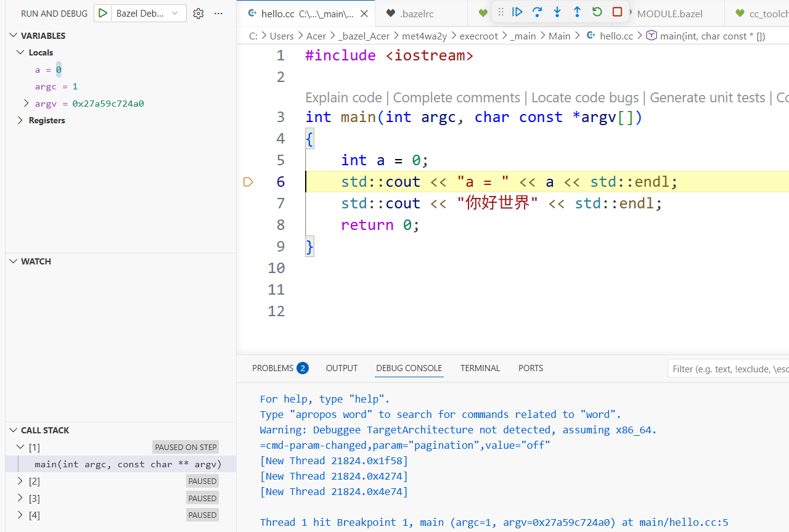
Task: Open the PROBLEMS panel tab
Action: tap(280, 368)
